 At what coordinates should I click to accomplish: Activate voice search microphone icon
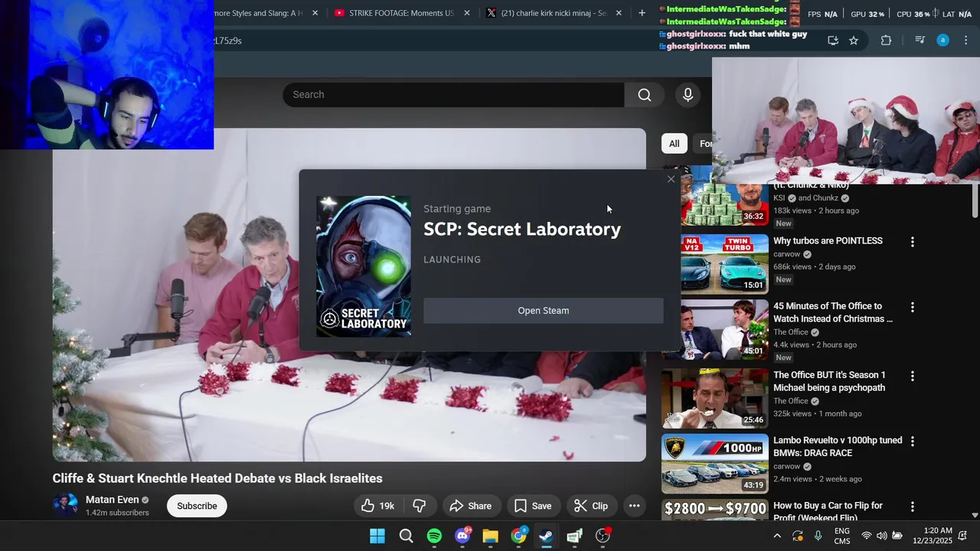click(x=688, y=95)
